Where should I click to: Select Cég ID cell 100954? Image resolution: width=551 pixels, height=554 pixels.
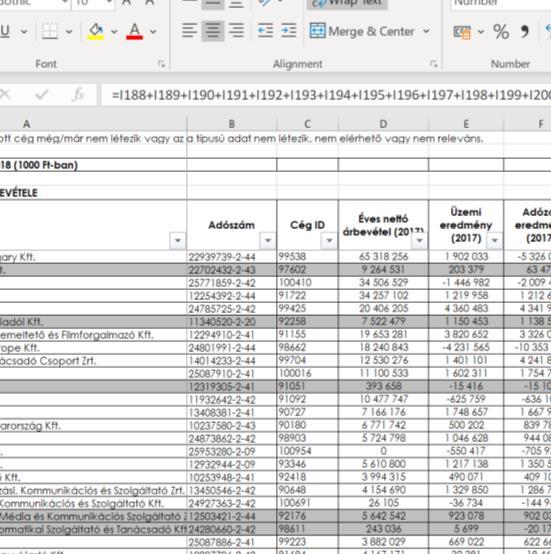307,451
